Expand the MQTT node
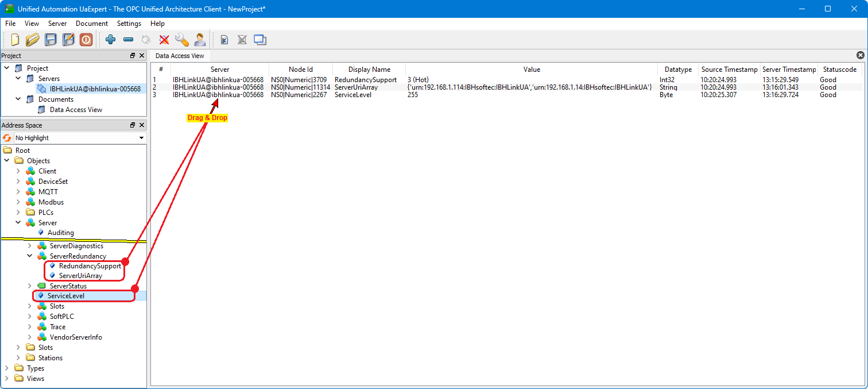 [18, 192]
